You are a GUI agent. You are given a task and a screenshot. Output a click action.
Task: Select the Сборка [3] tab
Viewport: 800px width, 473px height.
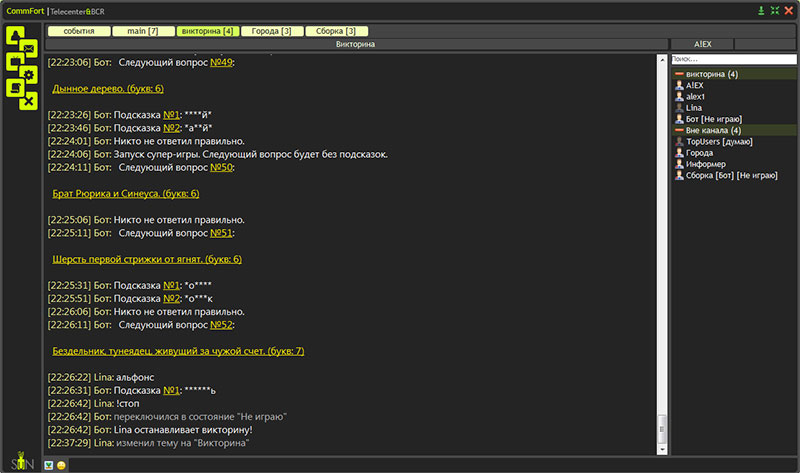(x=336, y=31)
